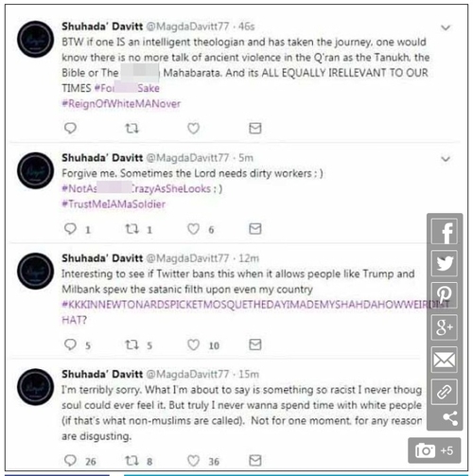
Task: Open the photo gallery +5 camera button
Action: pos(434,450)
